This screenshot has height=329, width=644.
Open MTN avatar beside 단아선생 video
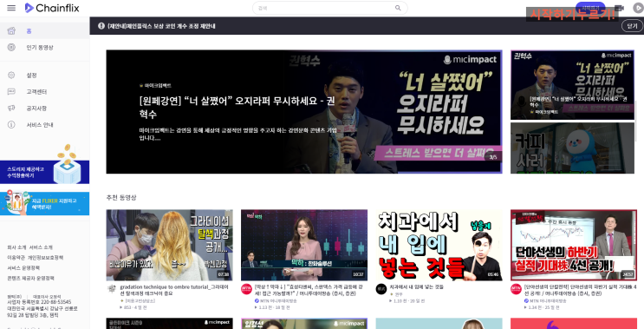516,289
